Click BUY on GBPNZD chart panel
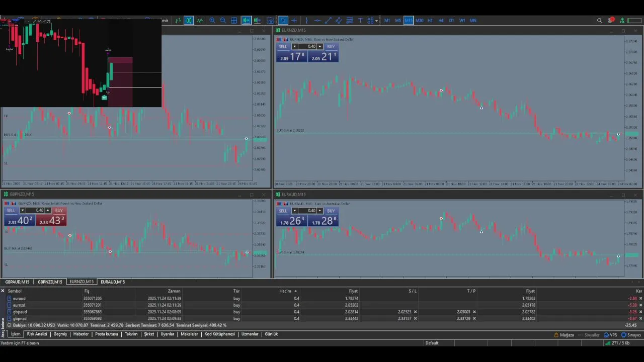This screenshot has height=362, width=644. (59, 211)
